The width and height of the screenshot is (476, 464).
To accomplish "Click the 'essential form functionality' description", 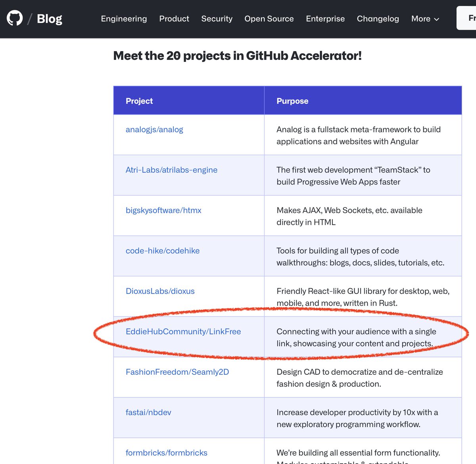I will [358, 456].
